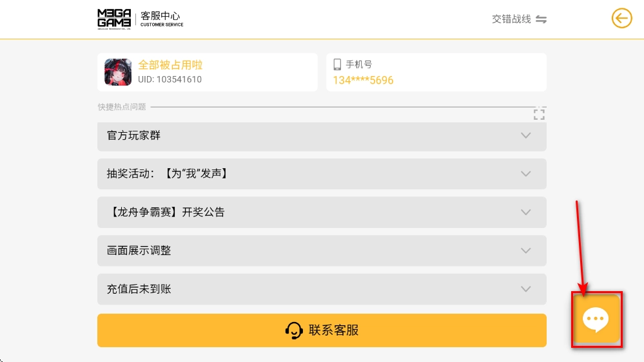Click the headset icon on 联系客服
Image resolution: width=644 pixels, height=362 pixels.
(x=294, y=330)
